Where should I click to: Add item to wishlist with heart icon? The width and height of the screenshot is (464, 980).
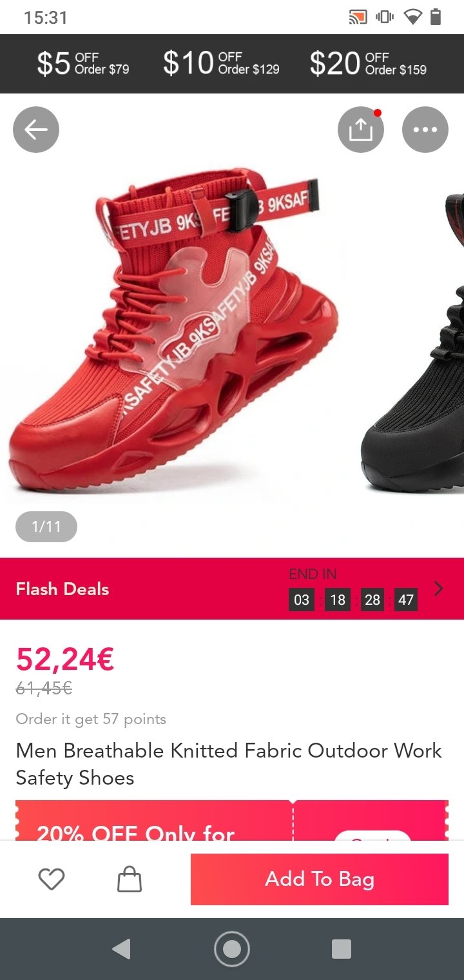click(52, 879)
